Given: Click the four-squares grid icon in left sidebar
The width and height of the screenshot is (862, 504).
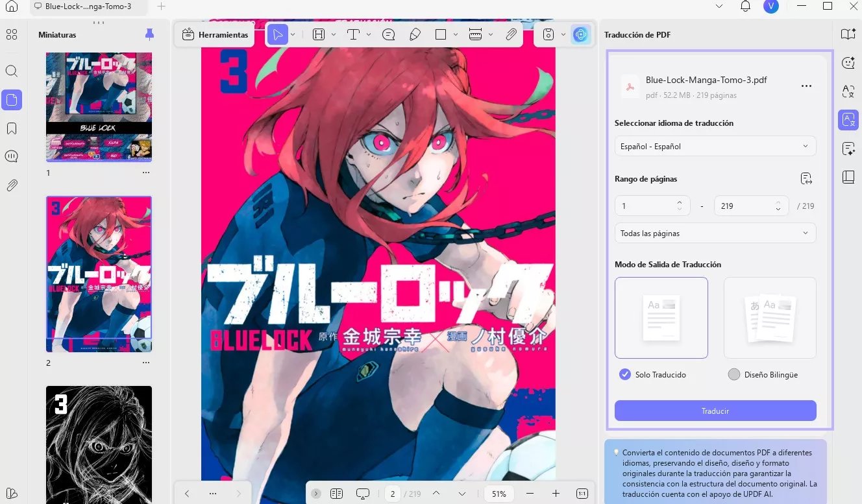Looking at the screenshot, I should pos(12,34).
